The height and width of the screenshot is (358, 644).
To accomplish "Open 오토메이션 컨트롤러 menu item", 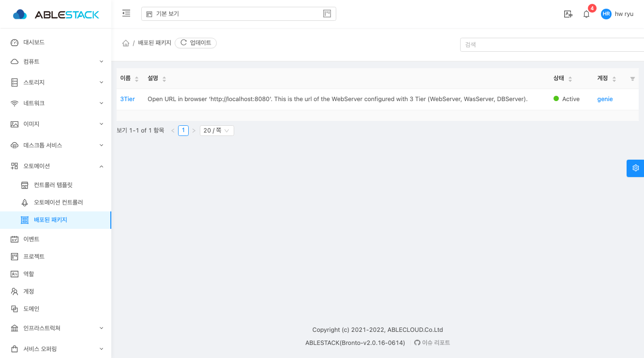I will (x=56, y=203).
